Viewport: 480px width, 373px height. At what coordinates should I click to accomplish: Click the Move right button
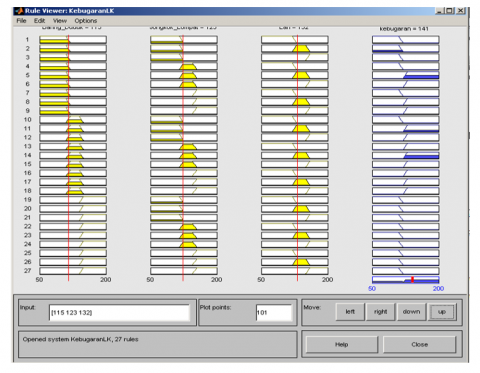[380, 312]
